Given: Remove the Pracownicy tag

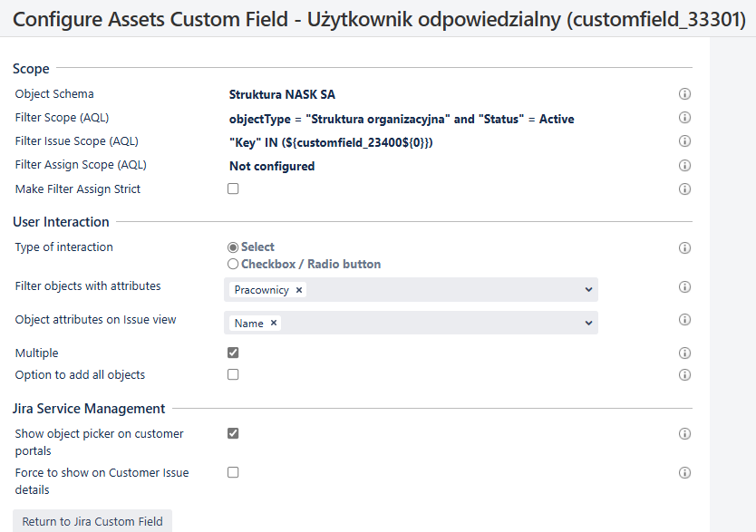Looking at the screenshot, I should tap(299, 290).
